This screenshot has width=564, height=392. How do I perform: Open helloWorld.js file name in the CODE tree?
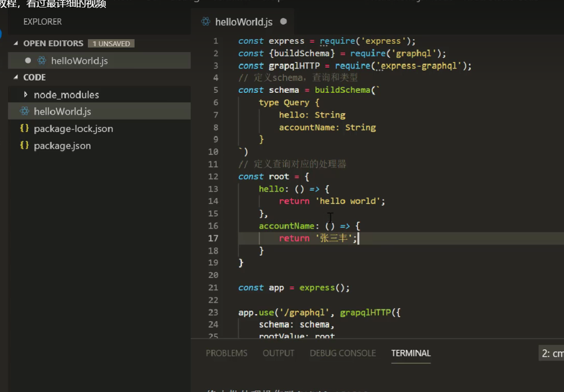pos(62,111)
